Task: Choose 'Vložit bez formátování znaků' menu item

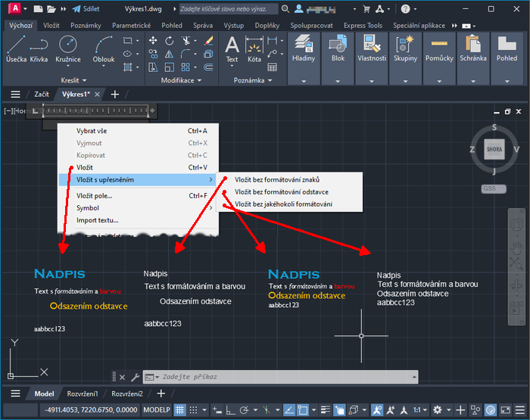Action: click(x=276, y=179)
